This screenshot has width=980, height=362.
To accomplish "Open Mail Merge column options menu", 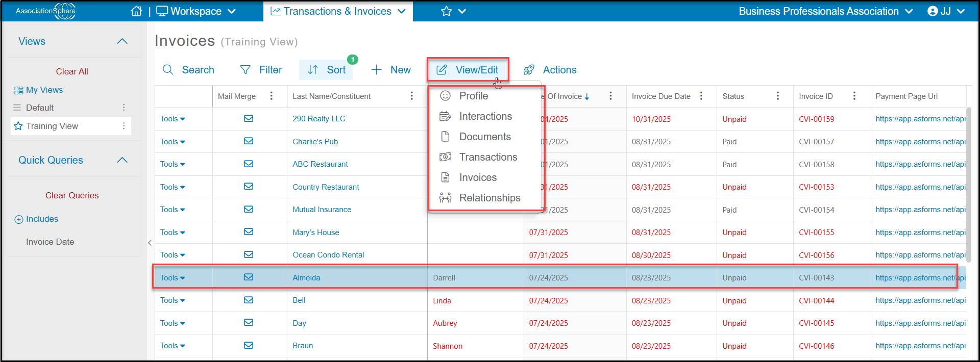I will (272, 96).
